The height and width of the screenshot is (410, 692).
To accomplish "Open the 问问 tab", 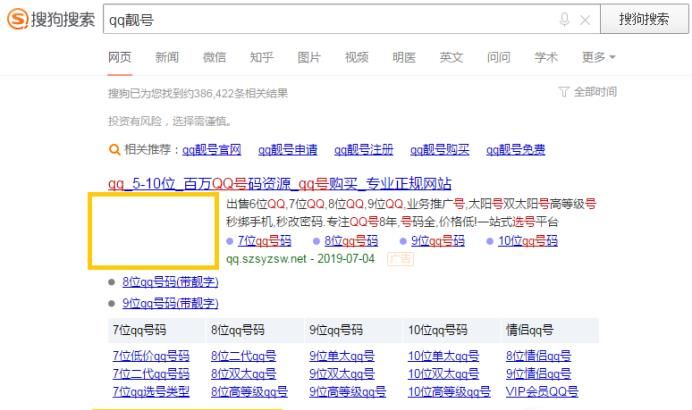I will click(499, 57).
